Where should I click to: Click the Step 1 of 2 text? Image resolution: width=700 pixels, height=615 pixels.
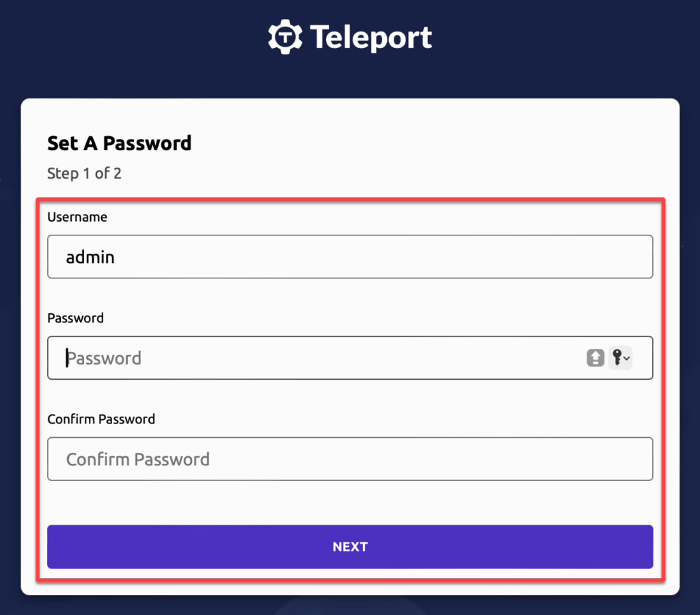click(84, 173)
